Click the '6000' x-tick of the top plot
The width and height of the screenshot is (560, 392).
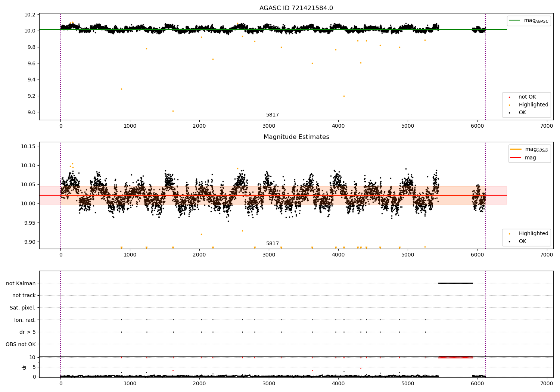477,126
